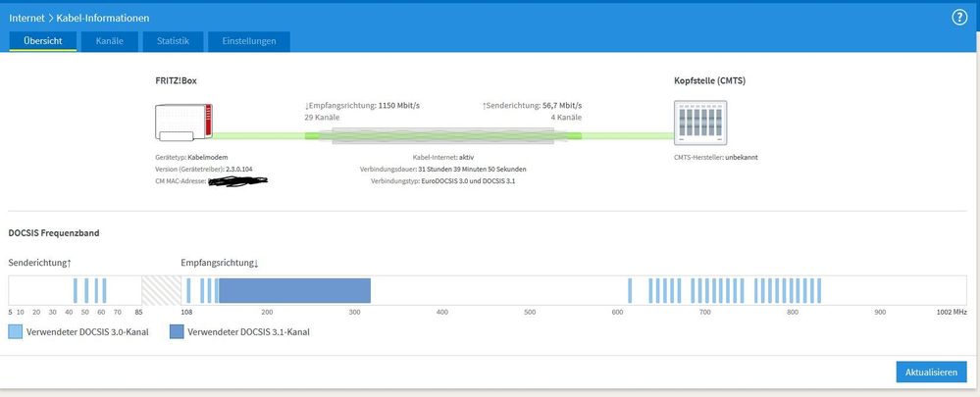Click the hatched guard band in frequency chart
Image resolution: width=980 pixels, height=397 pixels.
tap(161, 290)
